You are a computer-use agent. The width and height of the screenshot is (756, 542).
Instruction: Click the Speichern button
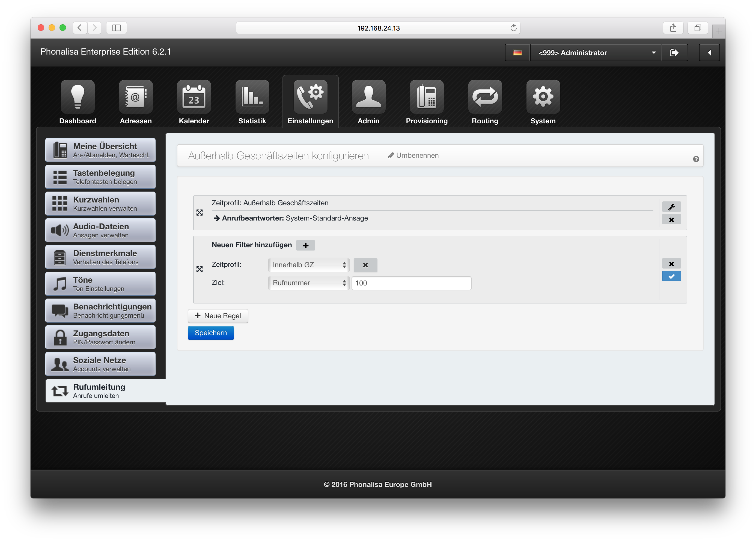coord(211,333)
